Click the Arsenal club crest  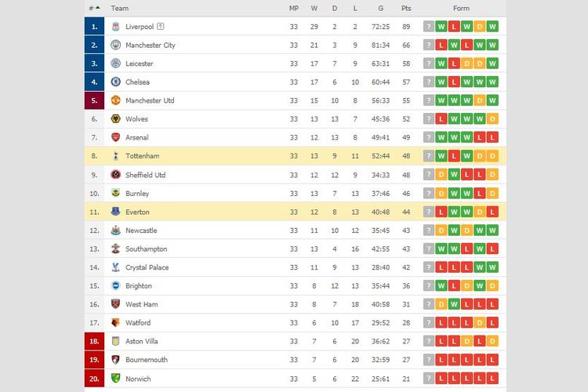[115, 138]
